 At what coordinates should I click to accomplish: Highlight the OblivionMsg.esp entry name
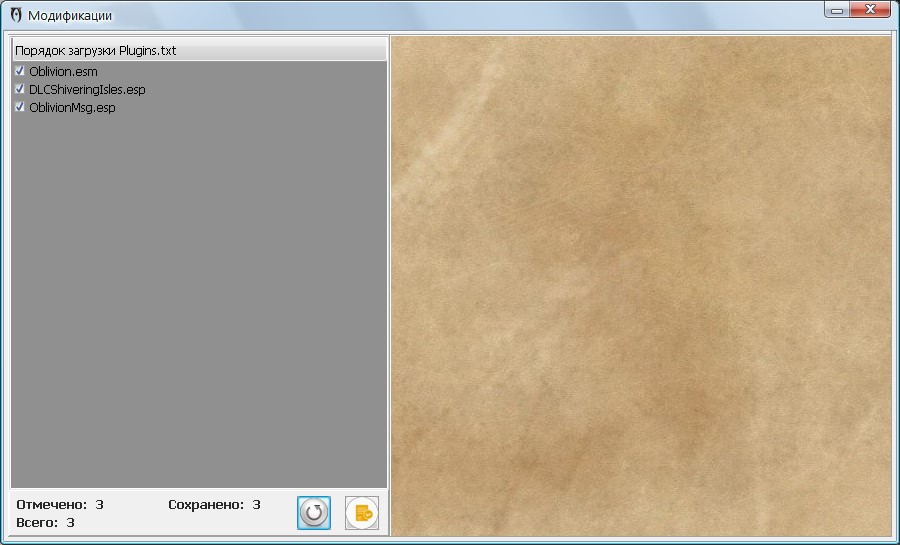(x=72, y=108)
